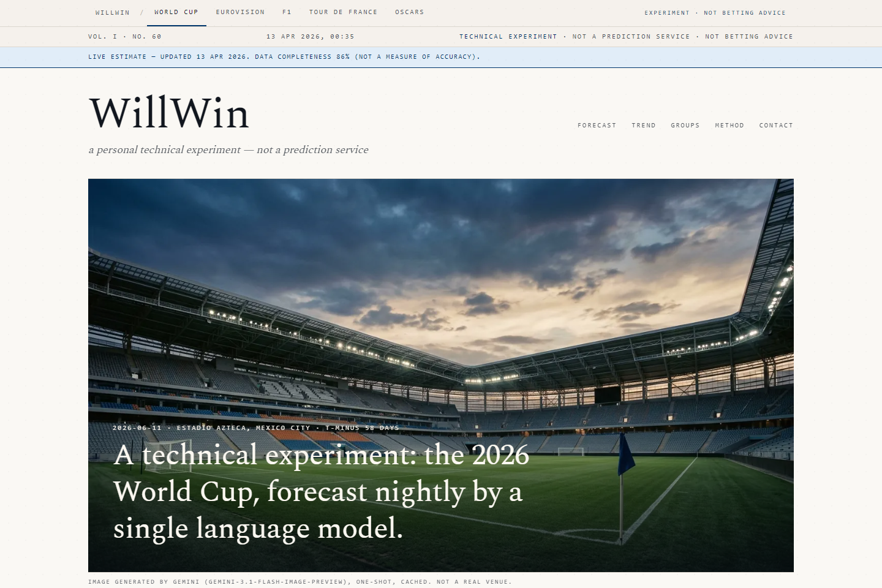Screen dimensions: 882x588
Task: Open the METHOD page
Action: tap(729, 126)
